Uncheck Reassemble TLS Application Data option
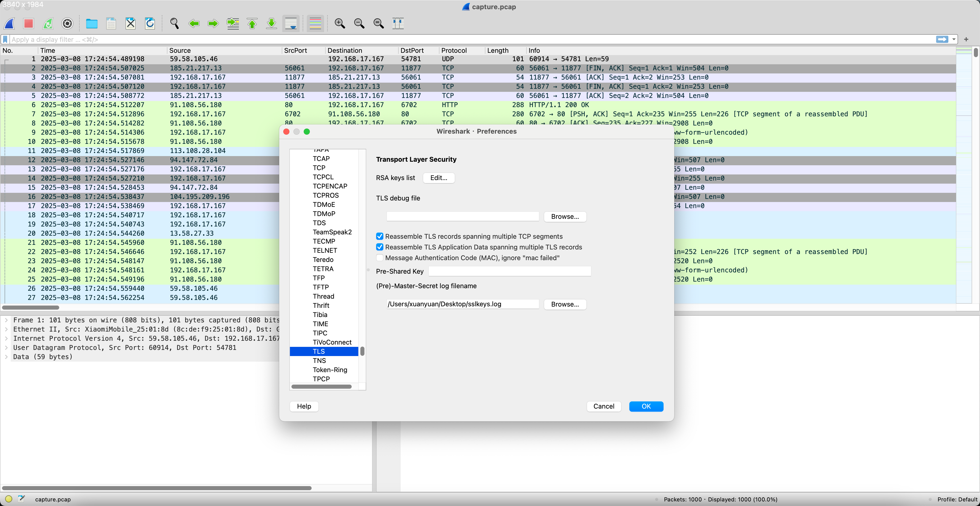The height and width of the screenshot is (506, 980). [379, 247]
